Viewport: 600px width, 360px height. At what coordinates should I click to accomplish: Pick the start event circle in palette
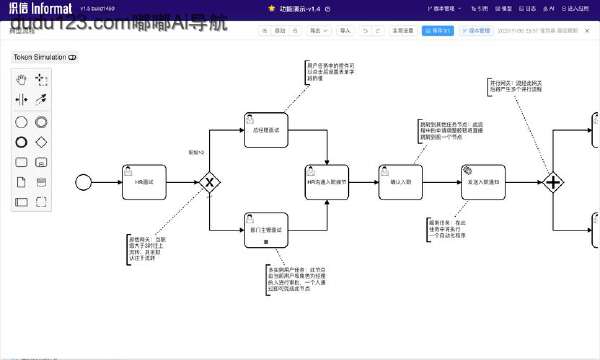click(21, 122)
